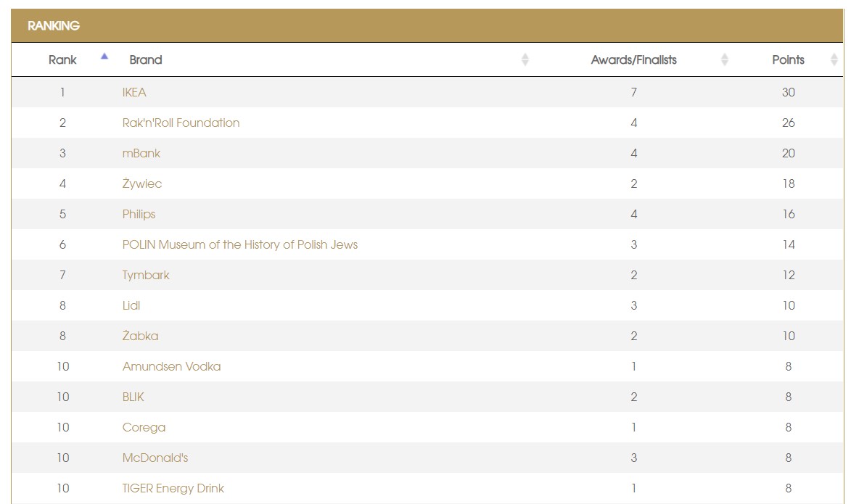
Task: Click the Points column sort arrows icon
Action: pos(834,60)
